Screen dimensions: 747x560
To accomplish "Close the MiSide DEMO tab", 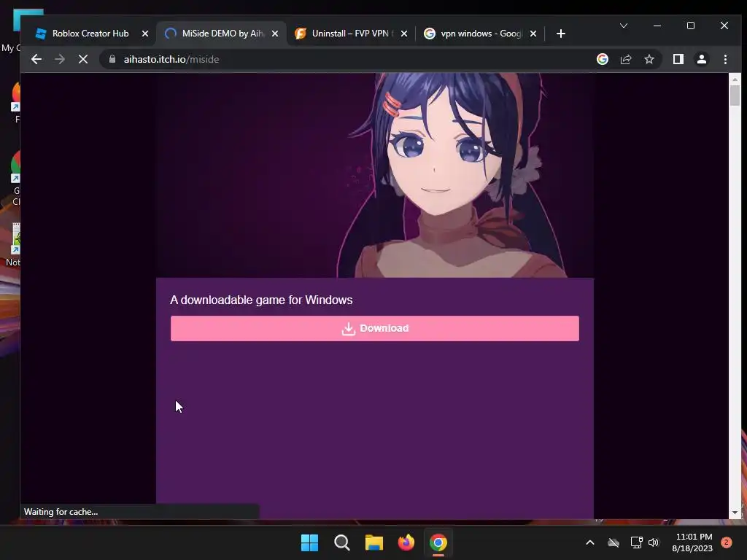I will point(275,34).
